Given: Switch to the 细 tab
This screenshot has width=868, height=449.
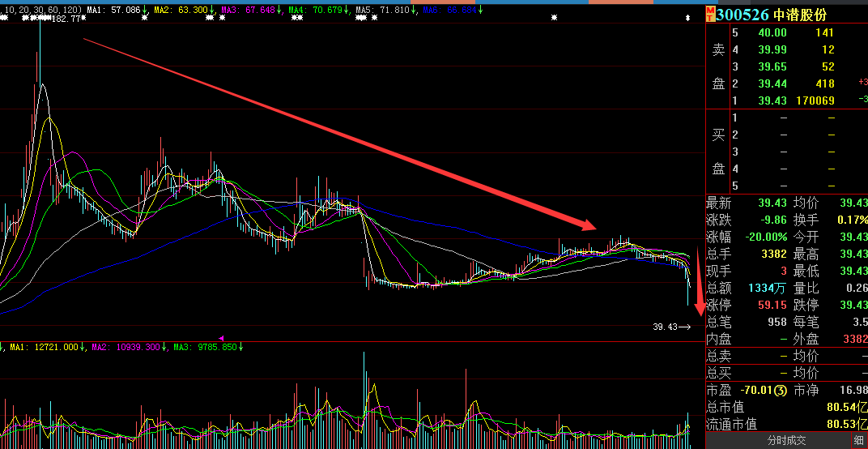Looking at the screenshot, I should pos(858,440).
